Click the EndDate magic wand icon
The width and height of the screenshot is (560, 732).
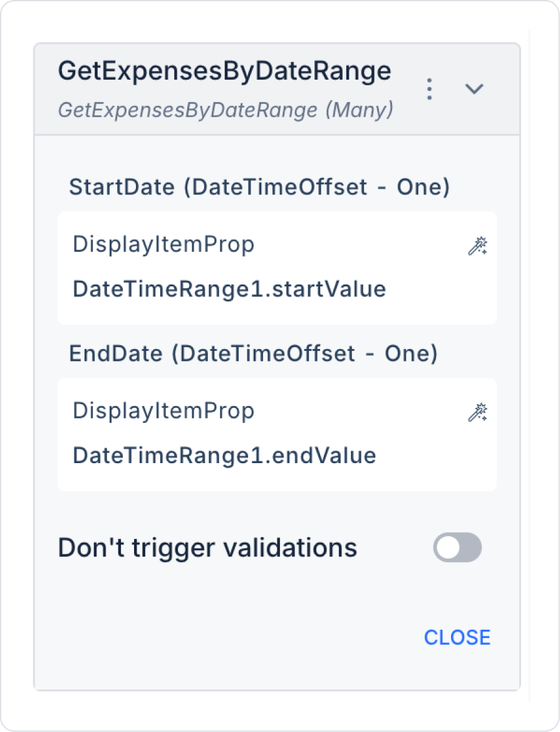477,413
